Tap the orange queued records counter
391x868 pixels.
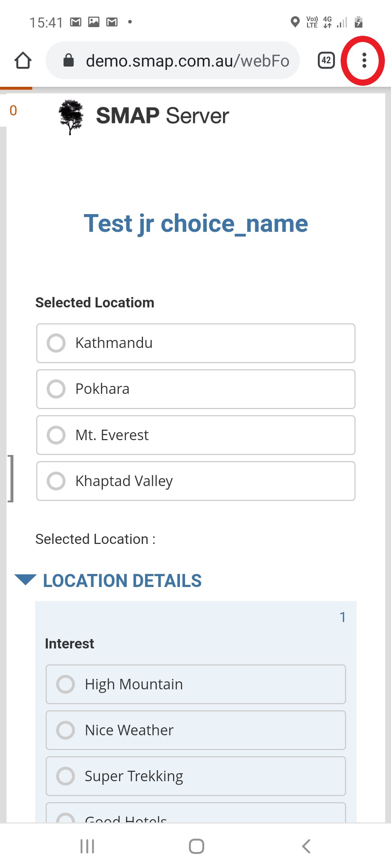(13, 111)
